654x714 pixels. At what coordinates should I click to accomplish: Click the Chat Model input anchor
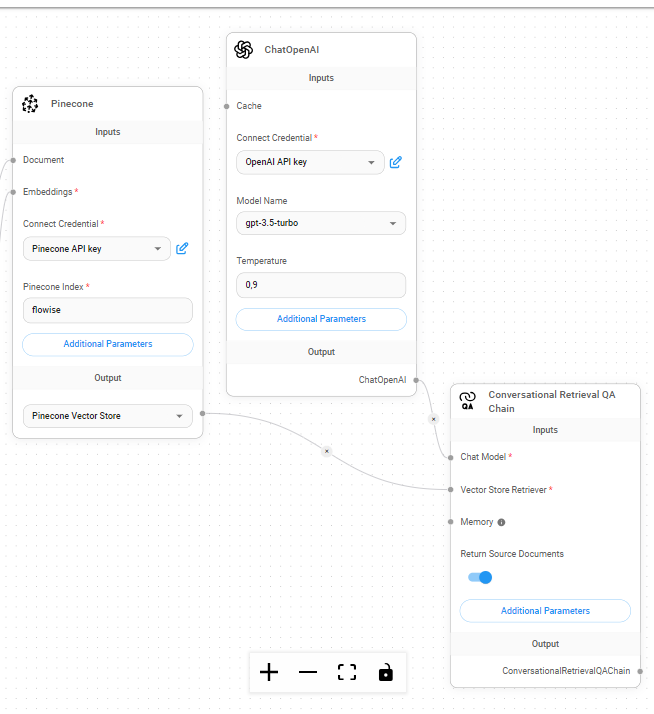pyautogui.click(x=450, y=458)
